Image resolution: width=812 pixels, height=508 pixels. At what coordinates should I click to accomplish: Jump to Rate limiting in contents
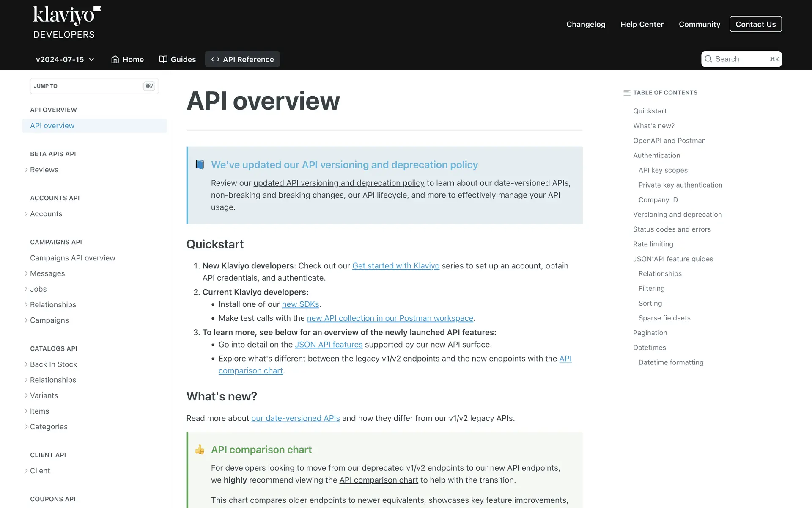[653, 244]
